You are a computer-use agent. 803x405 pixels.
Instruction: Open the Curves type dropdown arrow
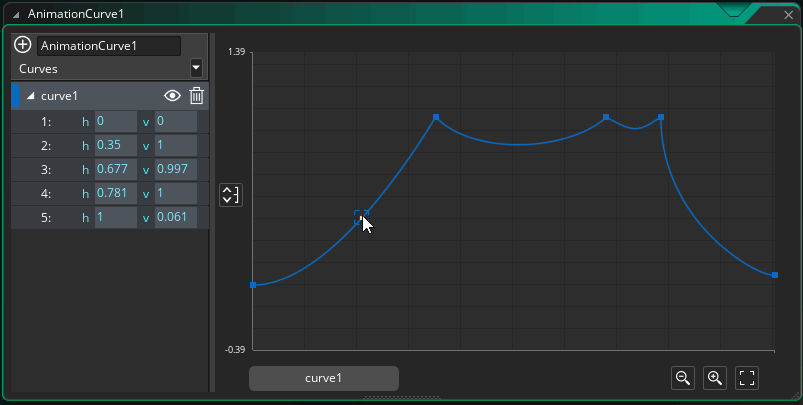pyautogui.click(x=196, y=68)
